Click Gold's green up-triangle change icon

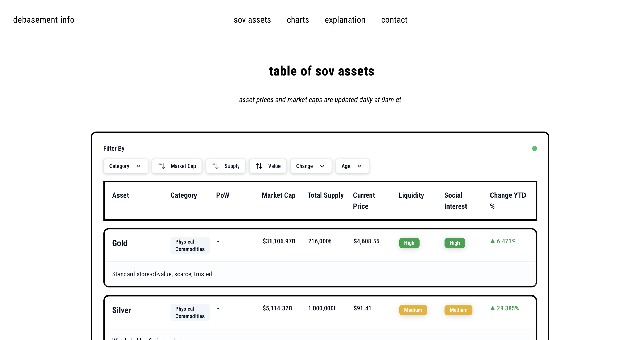(492, 241)
